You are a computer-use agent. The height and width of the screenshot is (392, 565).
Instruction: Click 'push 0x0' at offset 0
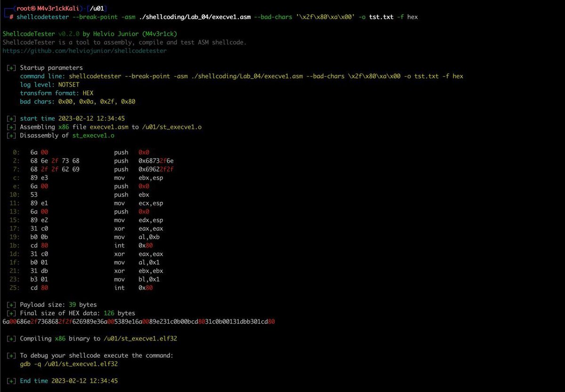(131, 152)
